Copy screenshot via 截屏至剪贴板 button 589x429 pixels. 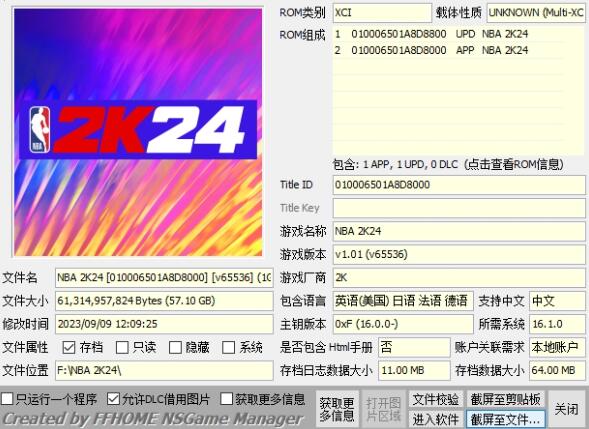(x=505, y=399)
